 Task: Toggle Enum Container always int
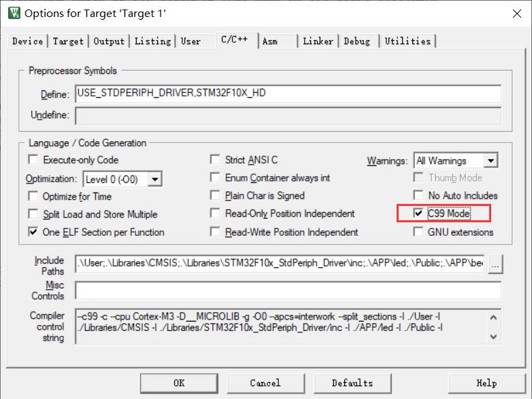(x=215, y=177)
